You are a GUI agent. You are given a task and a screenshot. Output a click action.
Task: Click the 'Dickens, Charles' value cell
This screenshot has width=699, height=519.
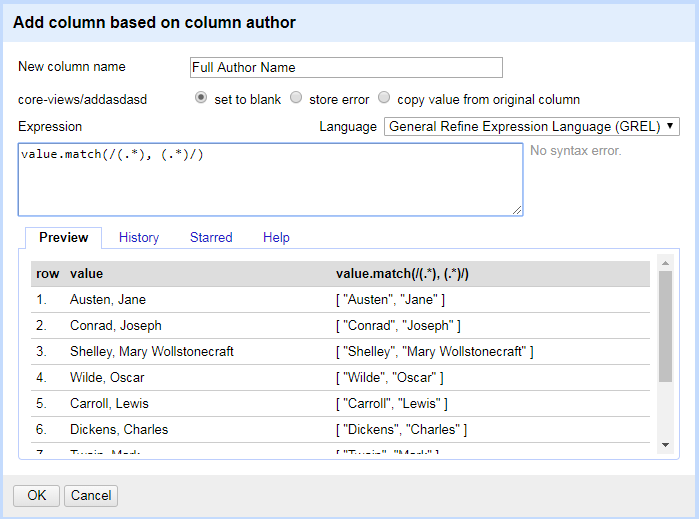tap(118, 429)
